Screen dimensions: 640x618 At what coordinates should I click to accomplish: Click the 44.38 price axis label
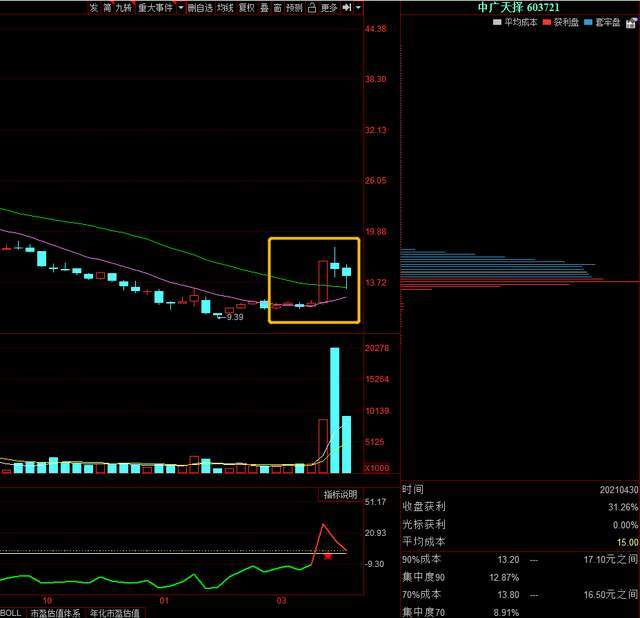tap(376, 29)
